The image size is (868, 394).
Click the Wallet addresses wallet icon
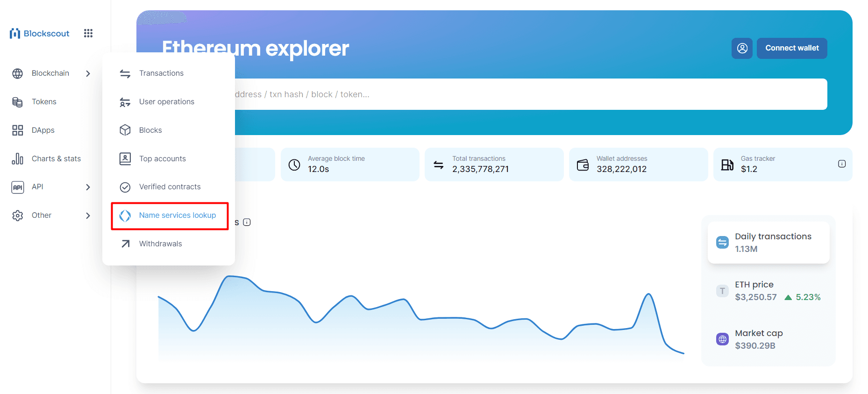coord(583,165)
